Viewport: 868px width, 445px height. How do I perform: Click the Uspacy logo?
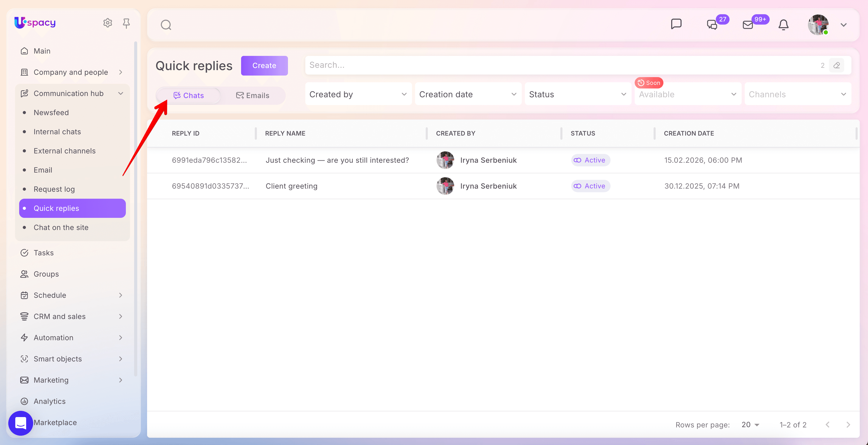35,23
